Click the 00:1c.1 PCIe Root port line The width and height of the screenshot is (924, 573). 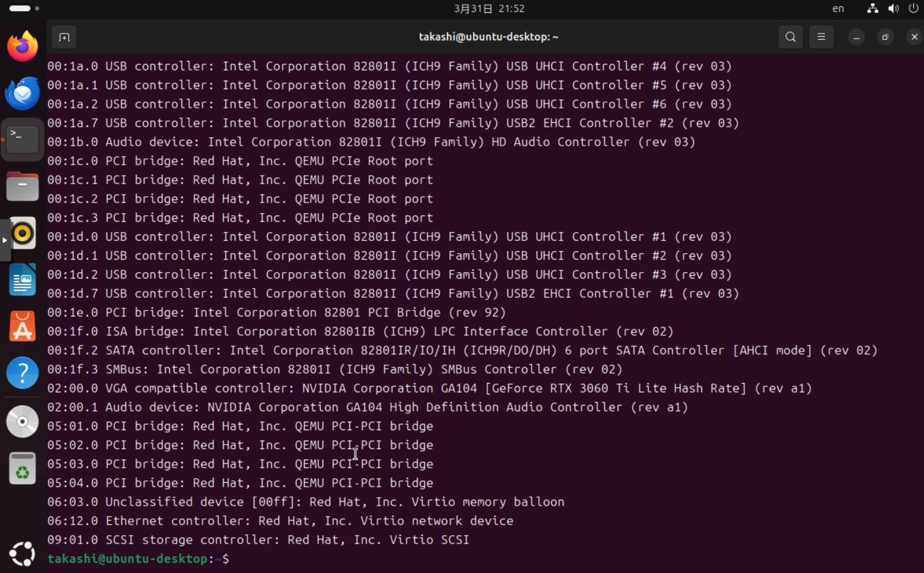point(240,180)
